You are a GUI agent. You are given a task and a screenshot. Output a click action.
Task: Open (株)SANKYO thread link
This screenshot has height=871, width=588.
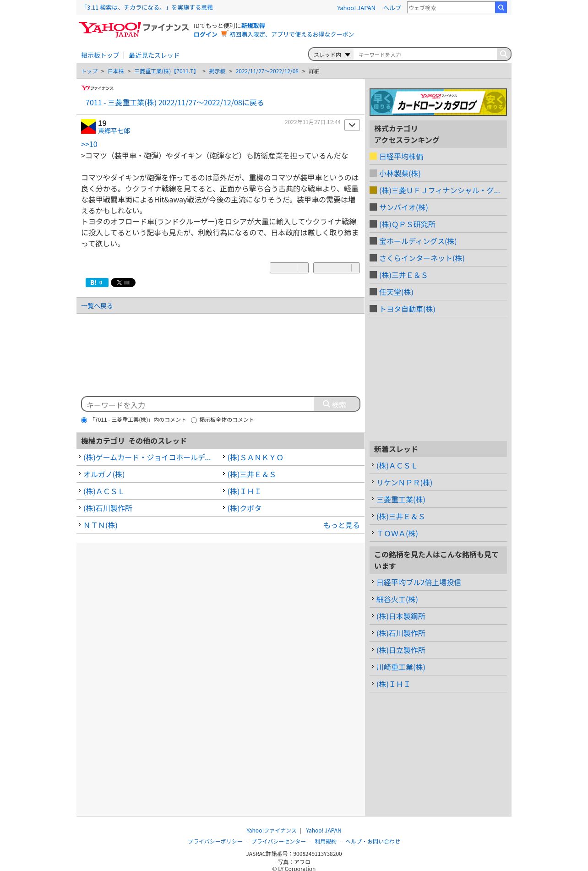255,457
